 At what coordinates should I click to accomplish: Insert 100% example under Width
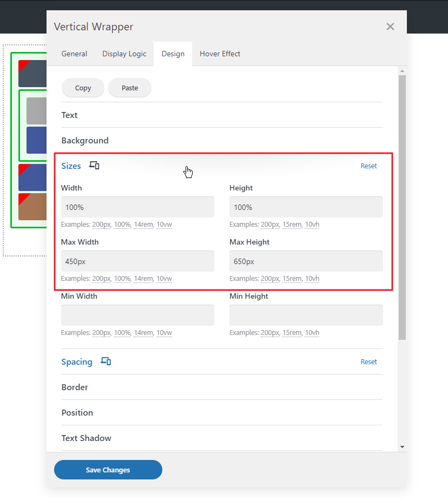coord(122,225)
